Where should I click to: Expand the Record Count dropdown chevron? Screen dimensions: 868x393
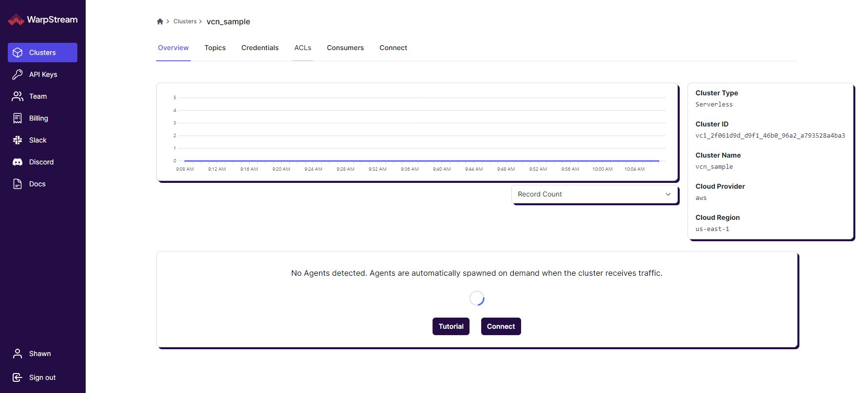pyautogui.click(x=668, y=194)
